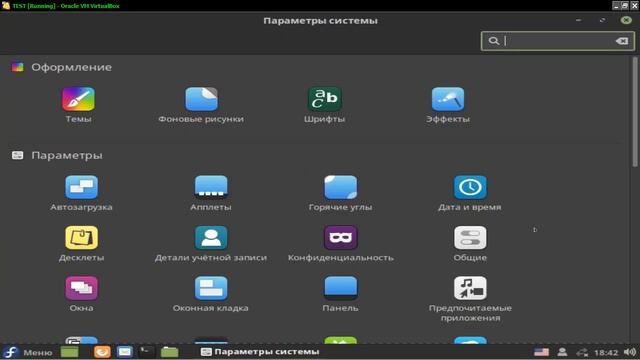The image size is (640, 360).
Task: Open the volume applet in tray
Action: click(630, 352)
